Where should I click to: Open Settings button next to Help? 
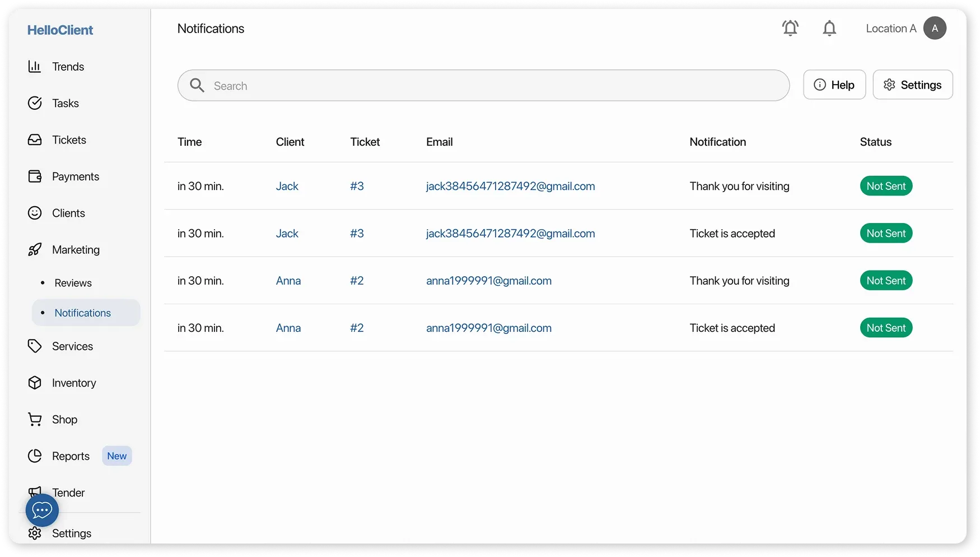[x=912, y=85]
